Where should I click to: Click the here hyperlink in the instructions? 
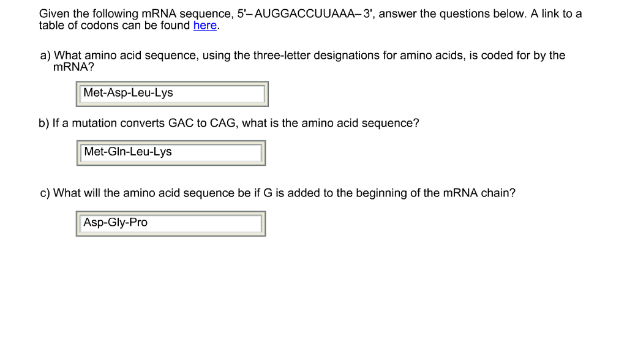tap(205, 25)
